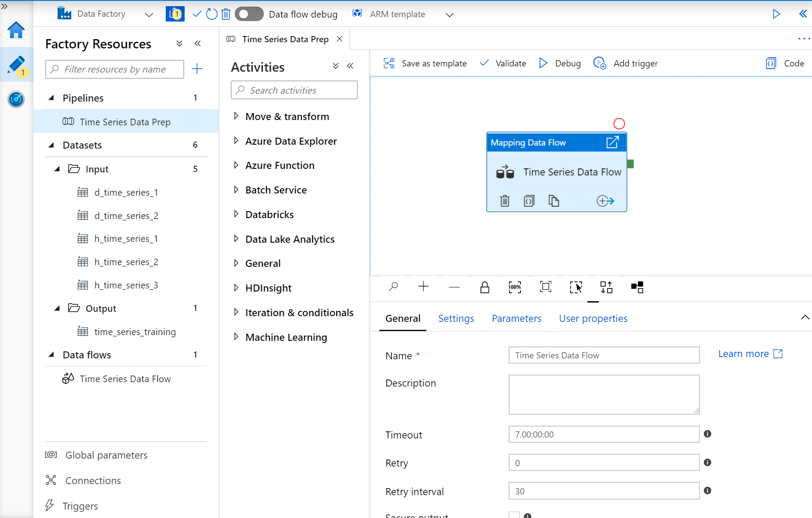Zoom in on canvas with plus
812x518 pixels.
(423, 287)
